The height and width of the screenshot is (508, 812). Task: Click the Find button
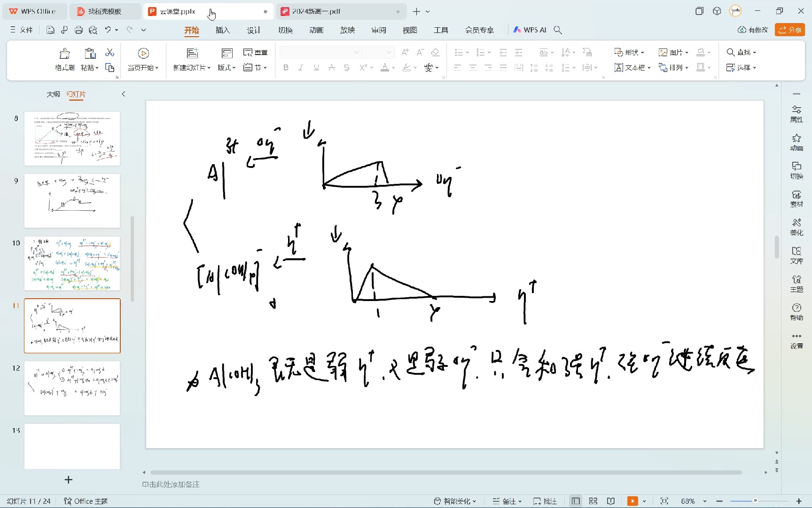(x=741, y=52)
